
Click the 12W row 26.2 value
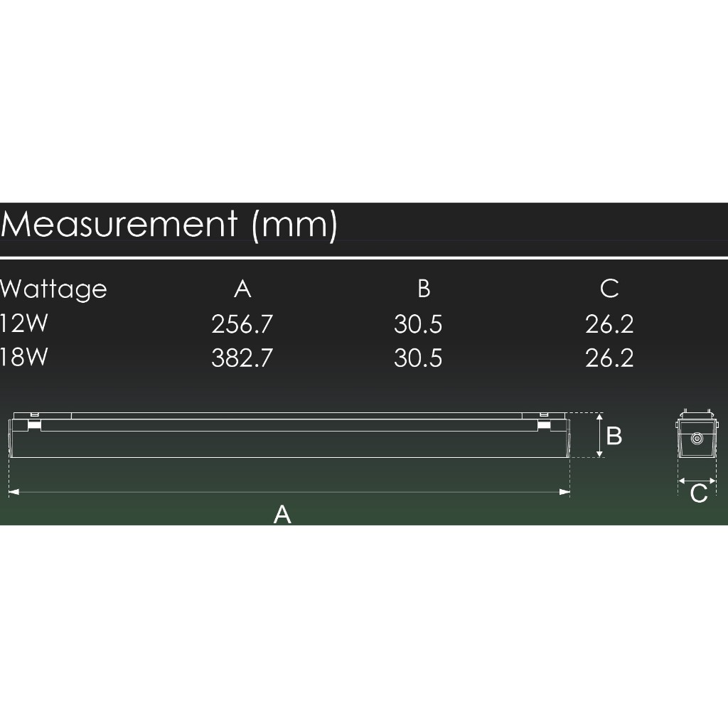point(609,324)
